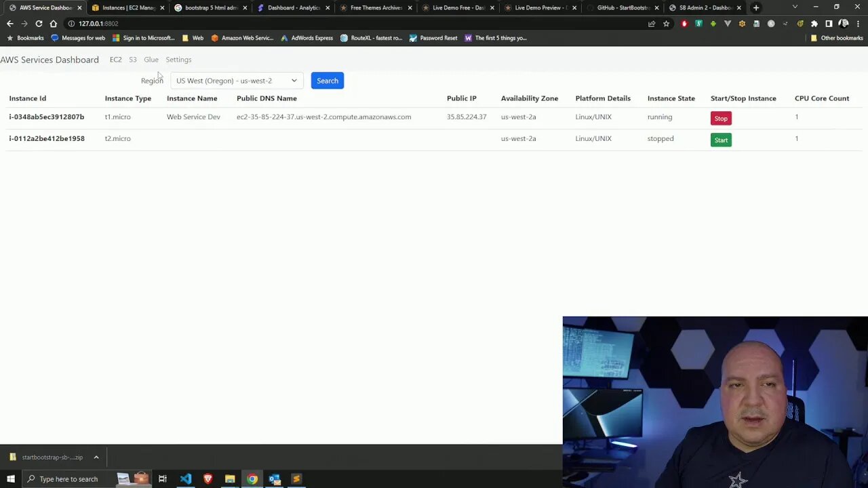
Task: Switch to the SB Admin 2 tab
Action: (x=705, y=7)
